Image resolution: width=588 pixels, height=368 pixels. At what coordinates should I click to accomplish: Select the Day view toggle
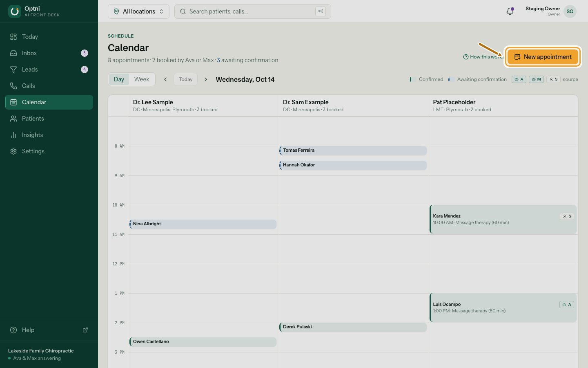coord(119,79)
